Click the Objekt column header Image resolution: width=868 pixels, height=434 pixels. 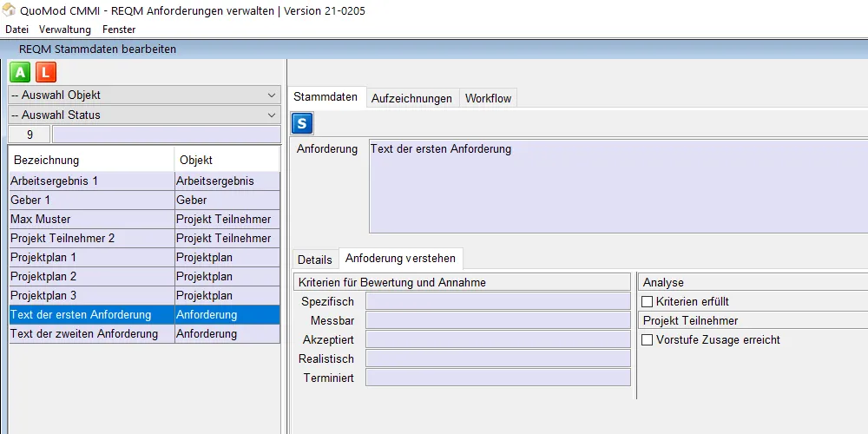click(227, 160)
